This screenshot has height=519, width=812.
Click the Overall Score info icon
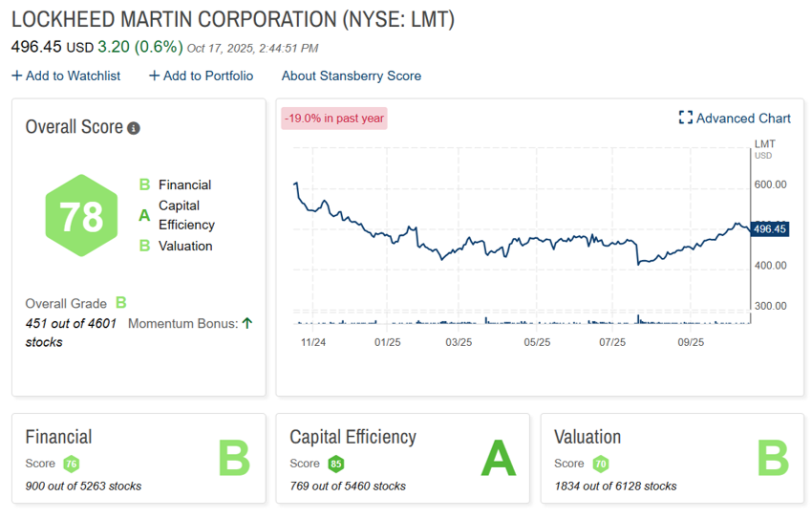(x=134, y=128)
